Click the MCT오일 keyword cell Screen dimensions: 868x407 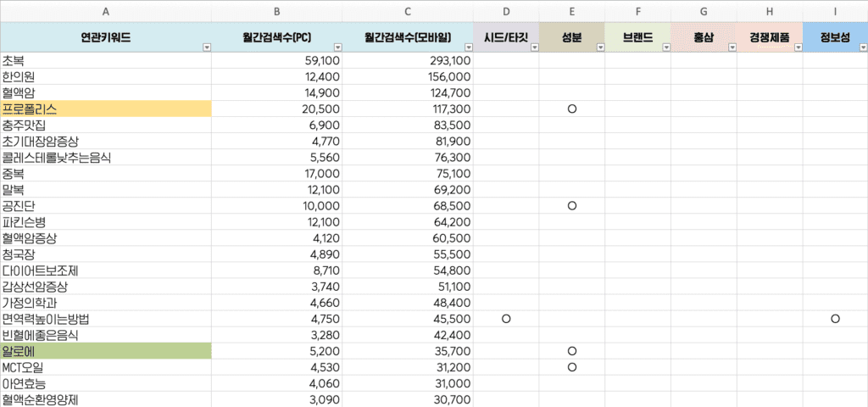coord(106,367)
